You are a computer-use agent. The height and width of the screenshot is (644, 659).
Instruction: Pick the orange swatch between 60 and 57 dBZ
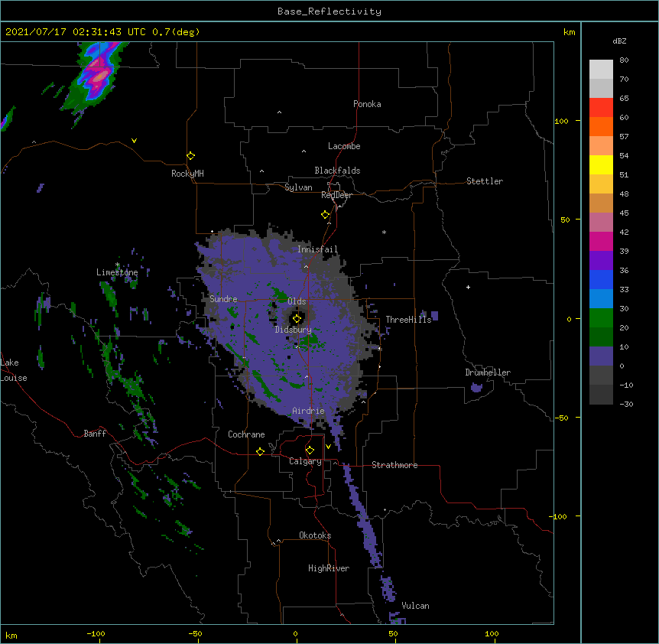tap(601, 126)
